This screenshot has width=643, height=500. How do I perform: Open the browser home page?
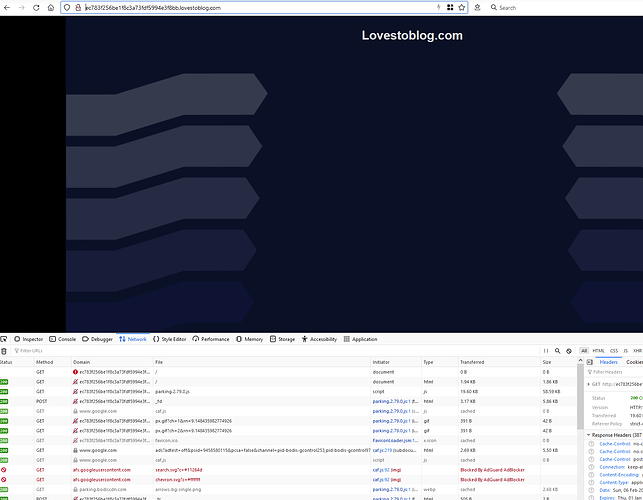click(x=50, y=7)
